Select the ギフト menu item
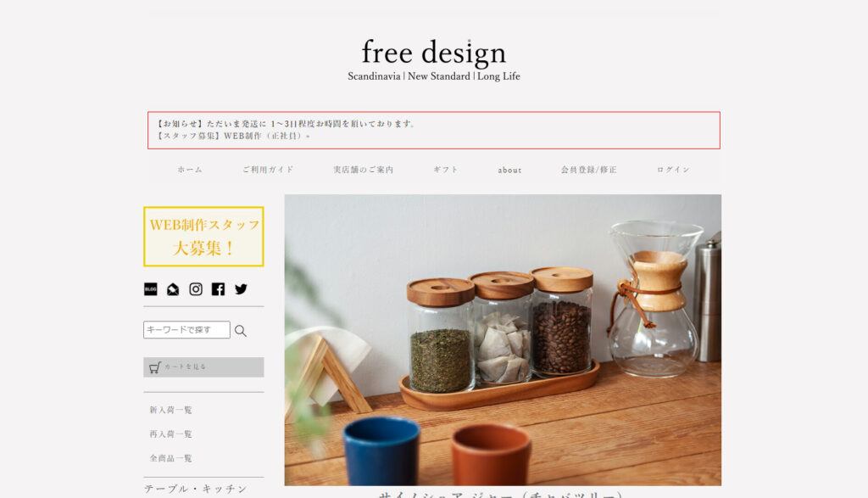Screen dimensions: 868x498 [x=446, y=170]
